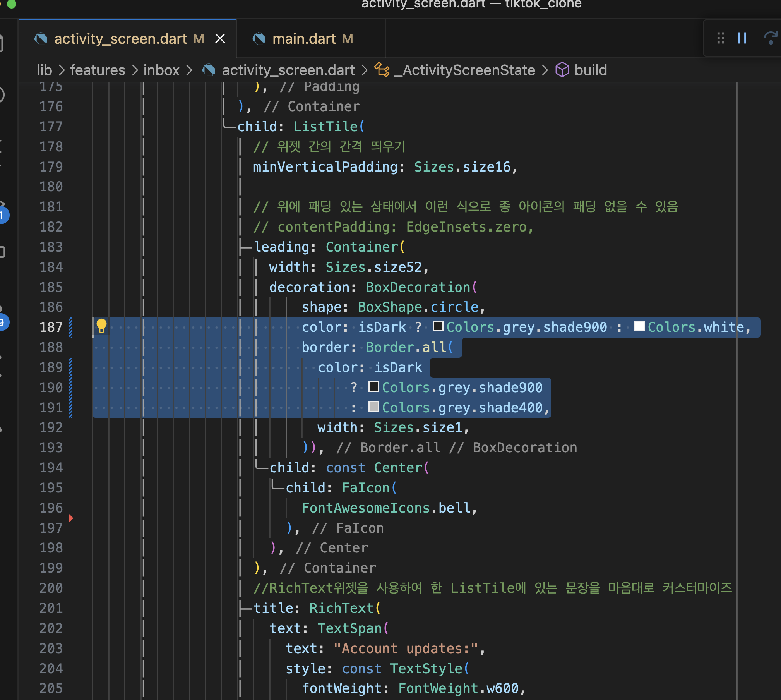Click the Dart icon on the main.dart tab
The image size is (781, 700).
coord(259,39)
